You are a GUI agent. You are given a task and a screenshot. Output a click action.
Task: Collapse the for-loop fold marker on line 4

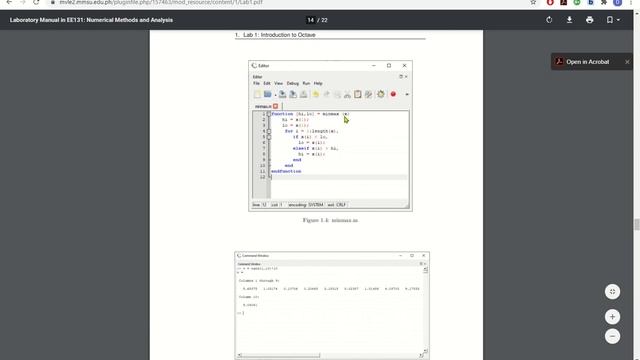(269, 131)
